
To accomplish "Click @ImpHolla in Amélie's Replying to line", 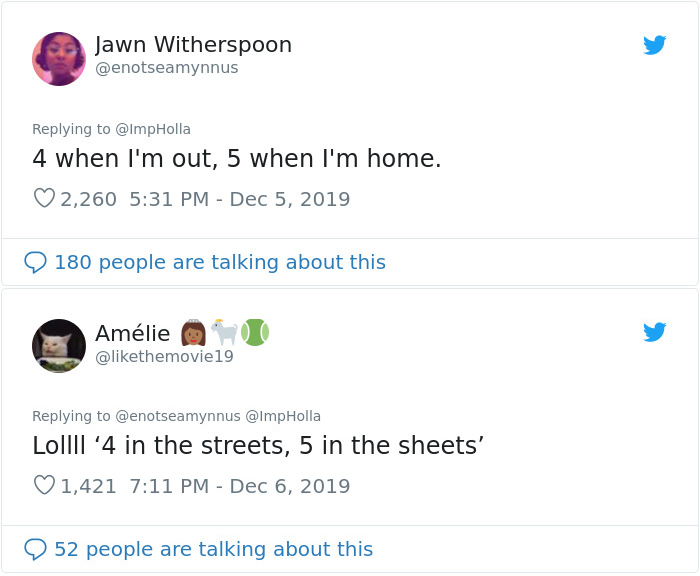I will click(x=283, y=416).
